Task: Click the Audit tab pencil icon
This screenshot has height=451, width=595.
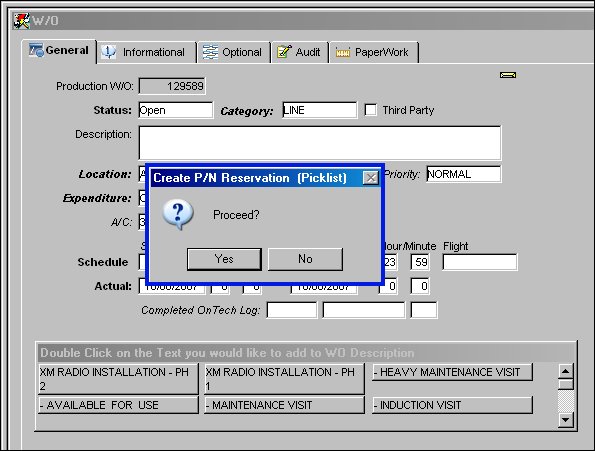Action: click(x=284, y=52)
